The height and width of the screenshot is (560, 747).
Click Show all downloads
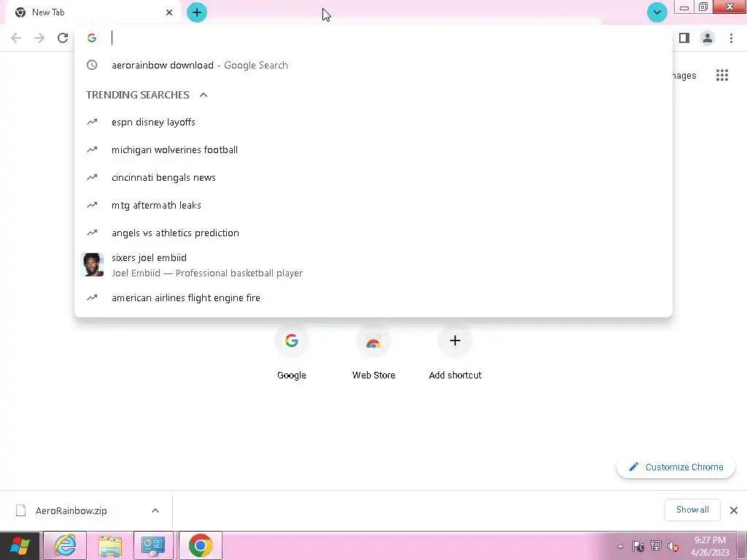692,510
